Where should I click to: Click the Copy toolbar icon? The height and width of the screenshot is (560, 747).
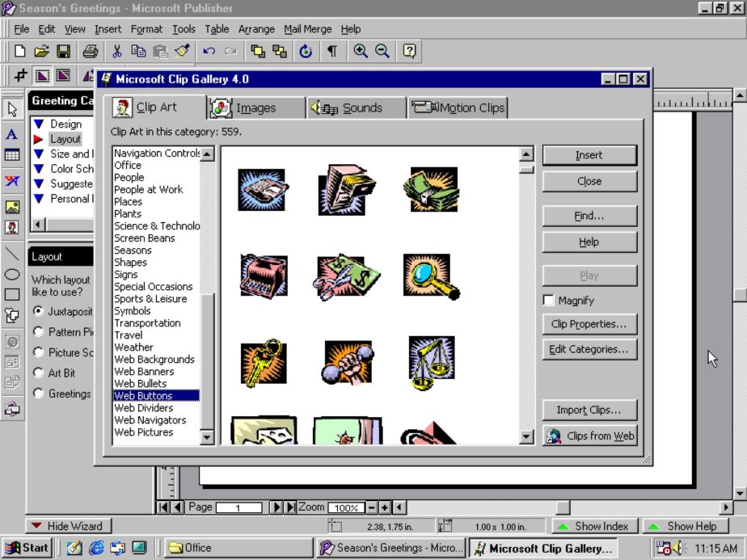pos(138,51)
